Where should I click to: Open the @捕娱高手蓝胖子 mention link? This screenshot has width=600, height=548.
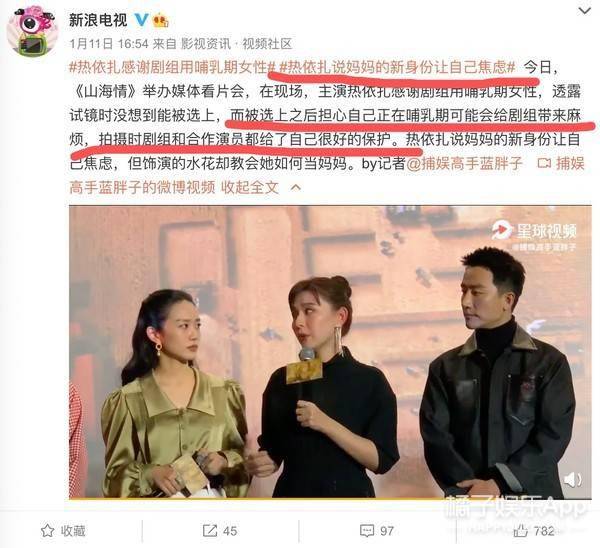464,163
